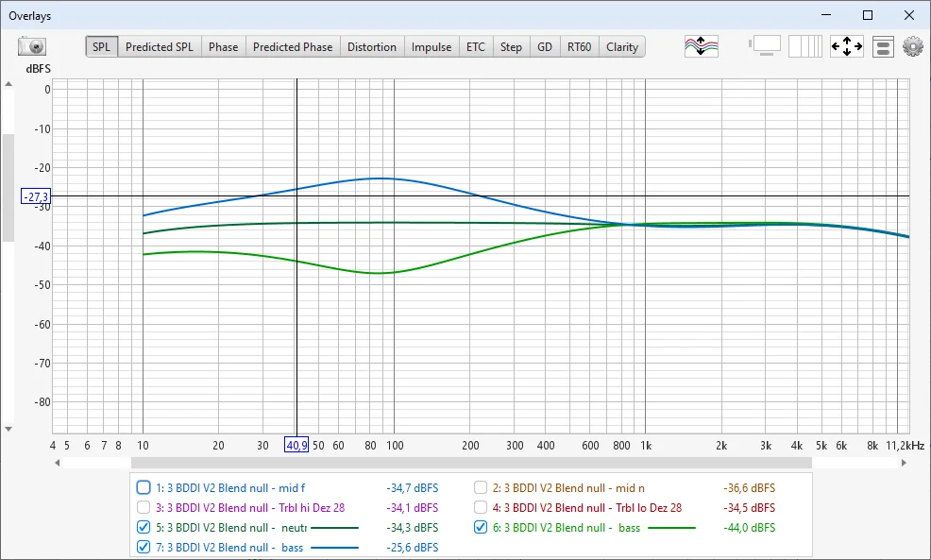Capture graph image with the camera icon
The image size is (931, 560).
coord(32,46)
